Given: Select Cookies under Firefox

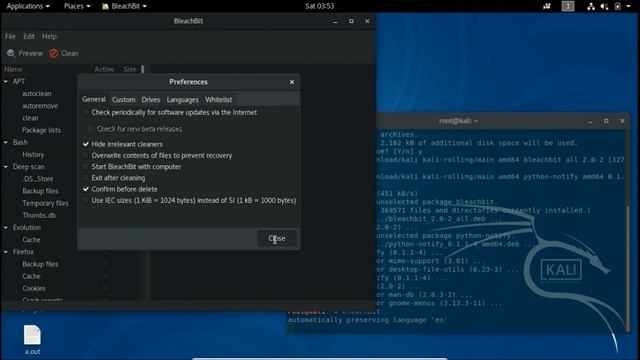Looking at the screenshot, I should coord(34,289).
